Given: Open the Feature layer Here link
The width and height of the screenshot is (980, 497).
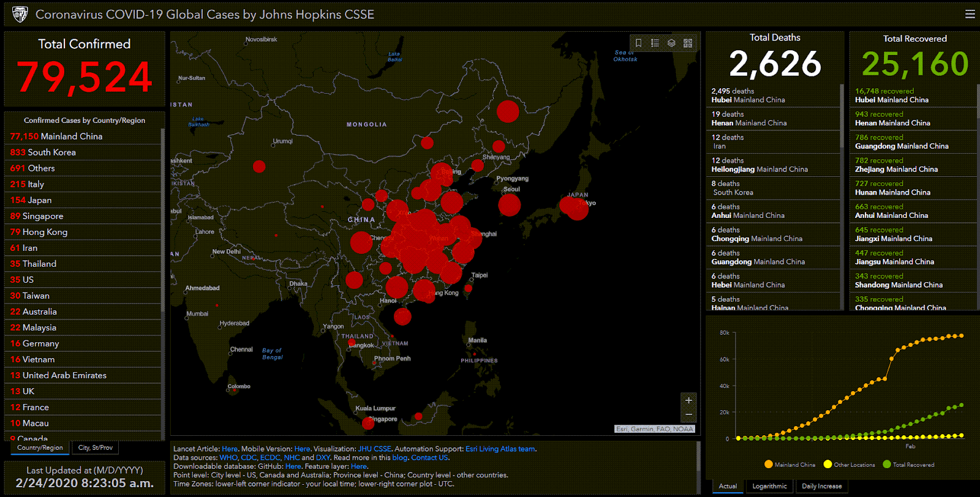Looking at the screenshot, I should 358,466.
